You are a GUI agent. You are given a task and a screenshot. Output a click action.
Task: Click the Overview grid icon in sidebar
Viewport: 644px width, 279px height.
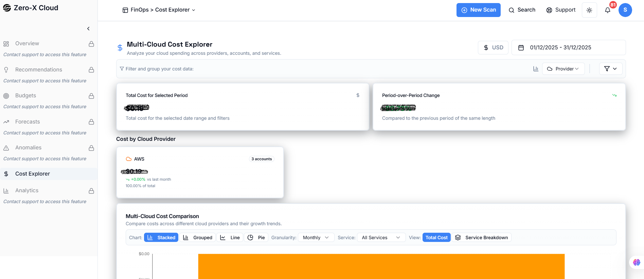(x=6, y=44)
